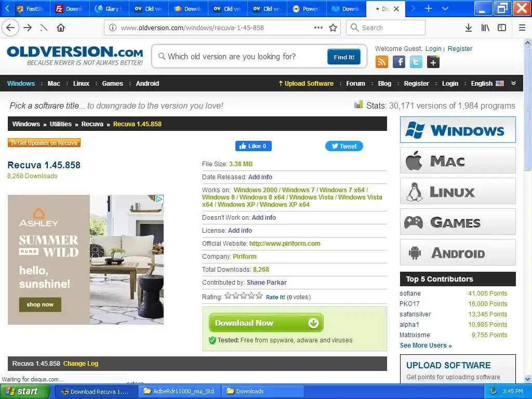Open the Windows Start button

tap(24, 392)
